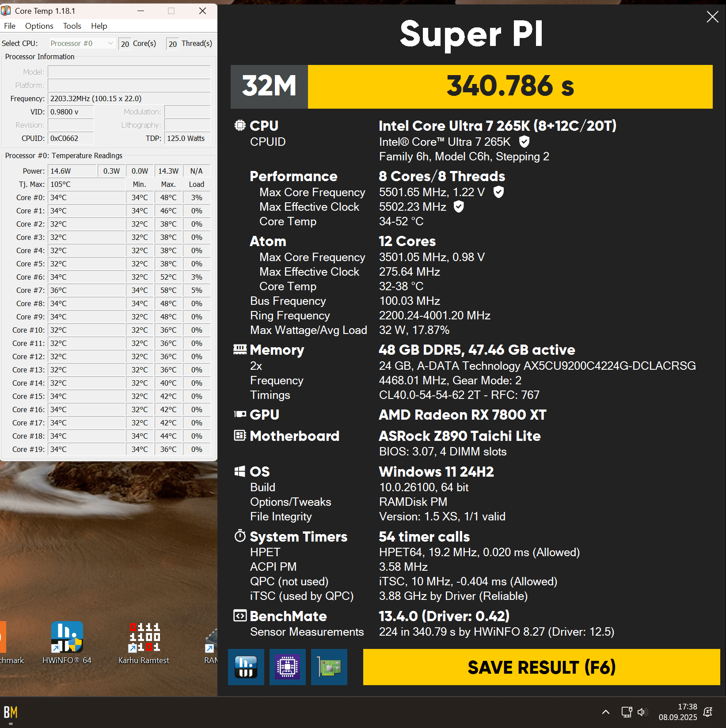The height and width of the screenshot is (728, 726).
Task: Click the Thread(s) count box showing 20
Action: click(173, 44)
